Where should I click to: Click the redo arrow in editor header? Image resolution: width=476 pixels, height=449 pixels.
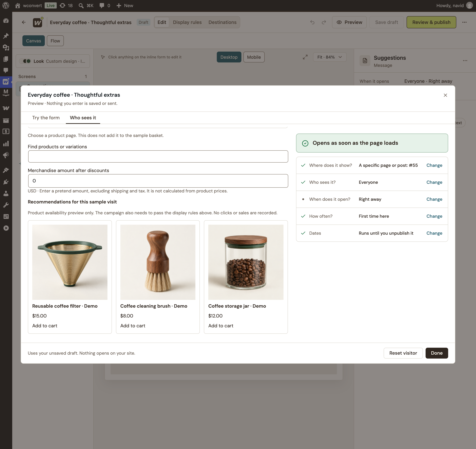click(324, 22)
